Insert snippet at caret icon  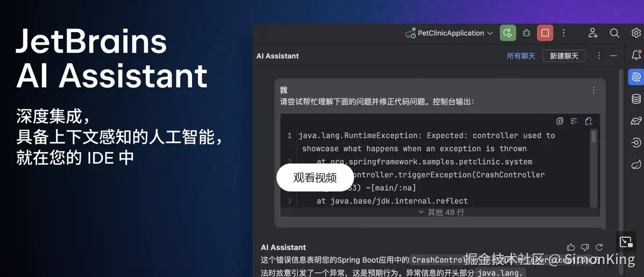point(574,121)
